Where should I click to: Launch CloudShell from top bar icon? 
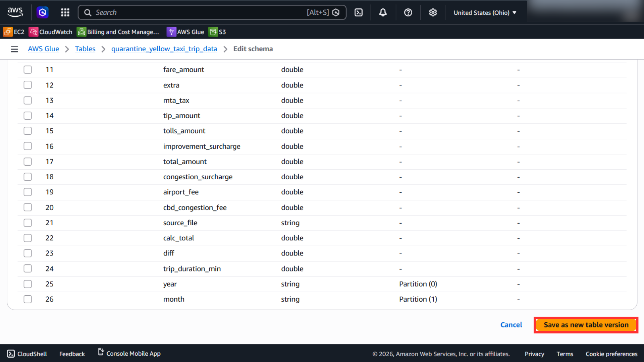pyautogui.click(x=359, y=12)
